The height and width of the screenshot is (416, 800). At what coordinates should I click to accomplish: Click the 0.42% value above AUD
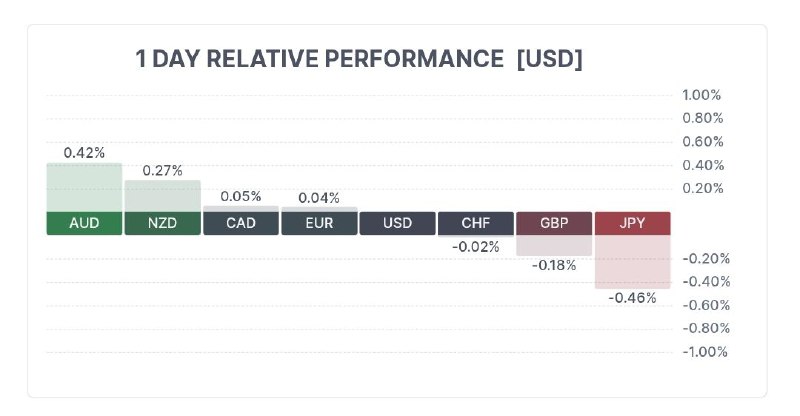coord(84,153)
